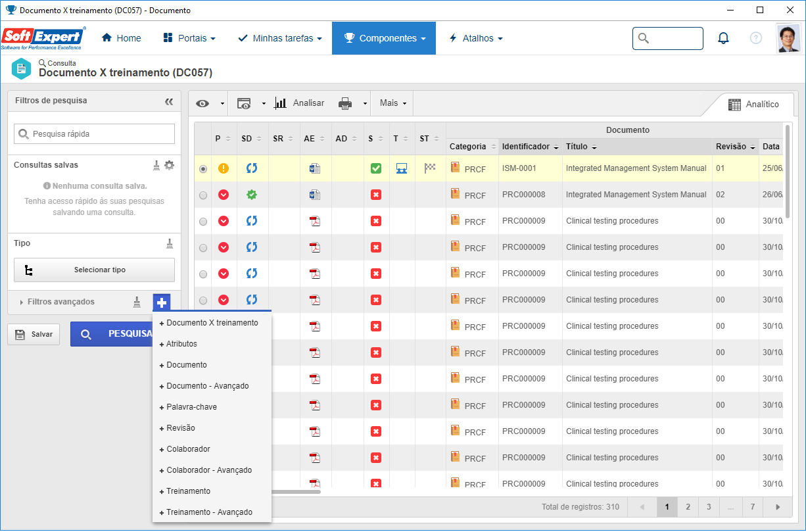Open the Componentes menu dropdown

pyautogui.click(x=384, y=38)
